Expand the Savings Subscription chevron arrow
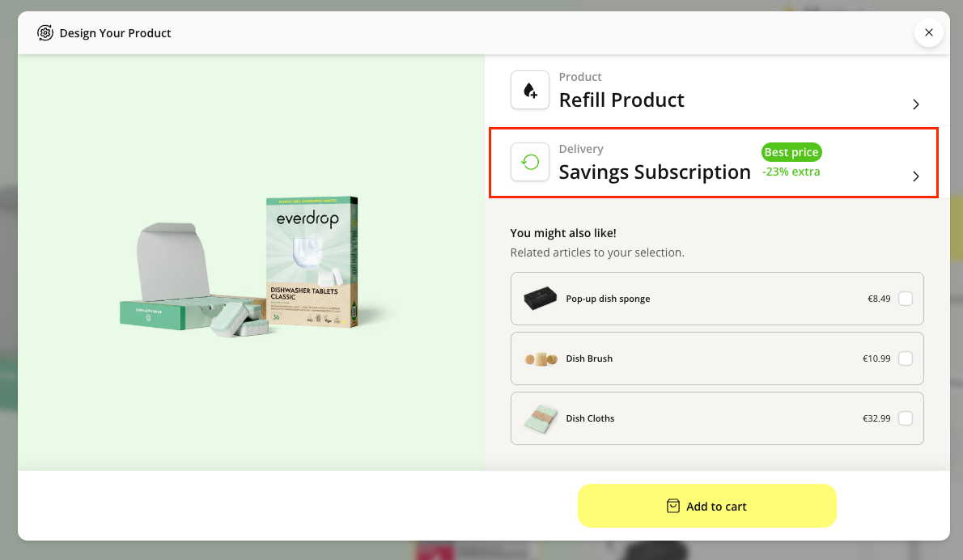Viewport: 963px width, 560px height. coord(916,176)
